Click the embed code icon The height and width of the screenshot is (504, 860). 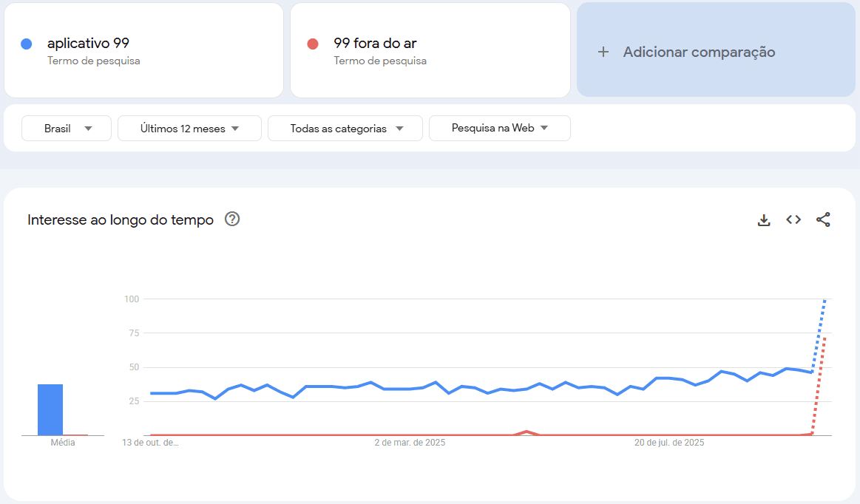point(793,219)
